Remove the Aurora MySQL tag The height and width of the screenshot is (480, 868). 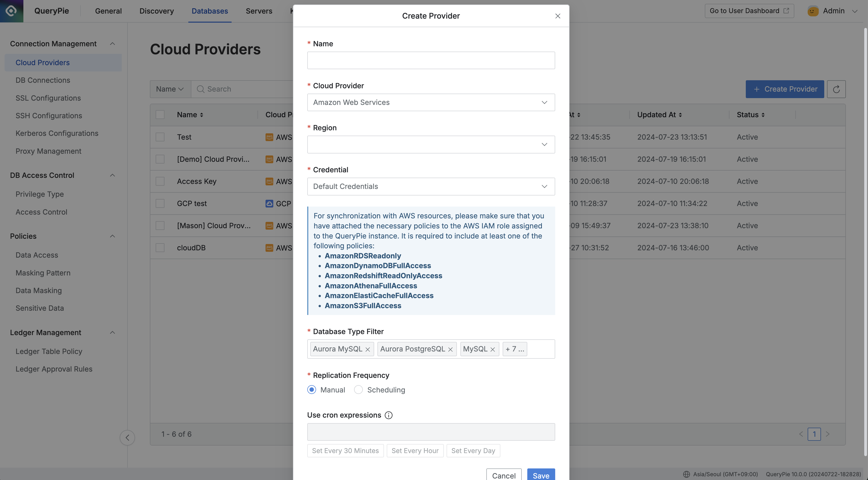[x=368, y=349]
